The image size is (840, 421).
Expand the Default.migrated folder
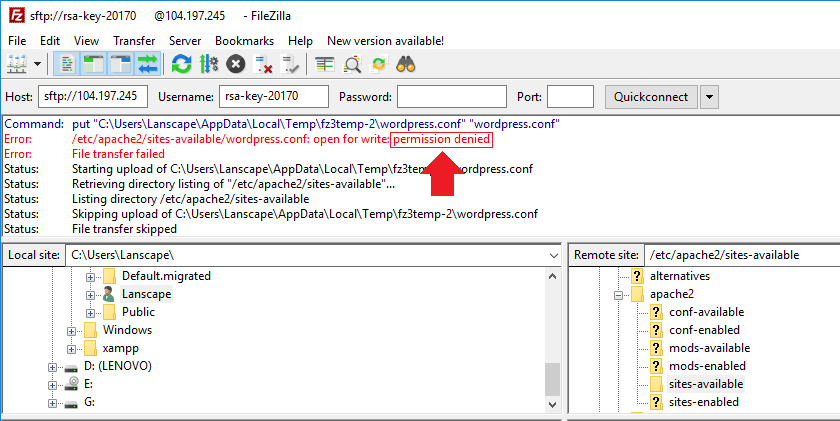click(90, 277)
